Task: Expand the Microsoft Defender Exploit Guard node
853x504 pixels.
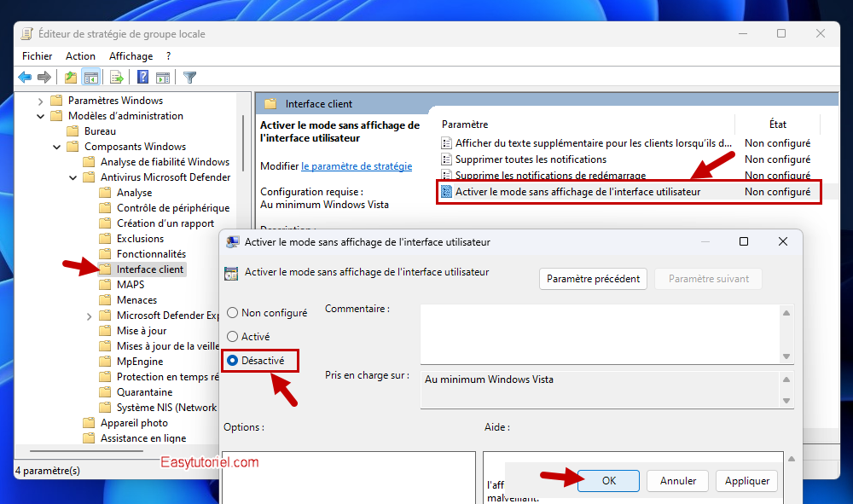Action: coord(90,316)
